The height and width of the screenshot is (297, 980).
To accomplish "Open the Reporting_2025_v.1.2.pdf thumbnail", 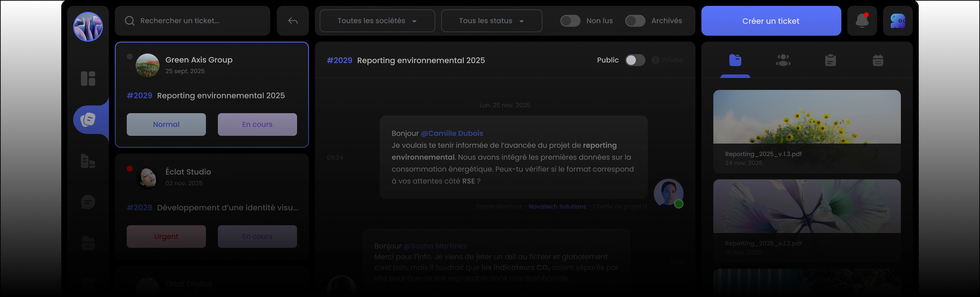I will pos(807,206).
